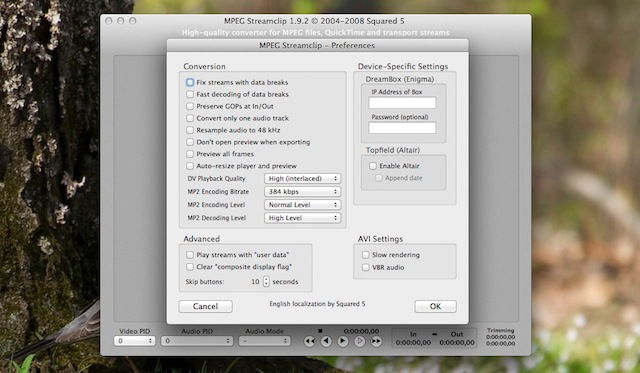Enable Preview all frames option
Viewport: 640px width, 373px height.
(x=190, y=154)
